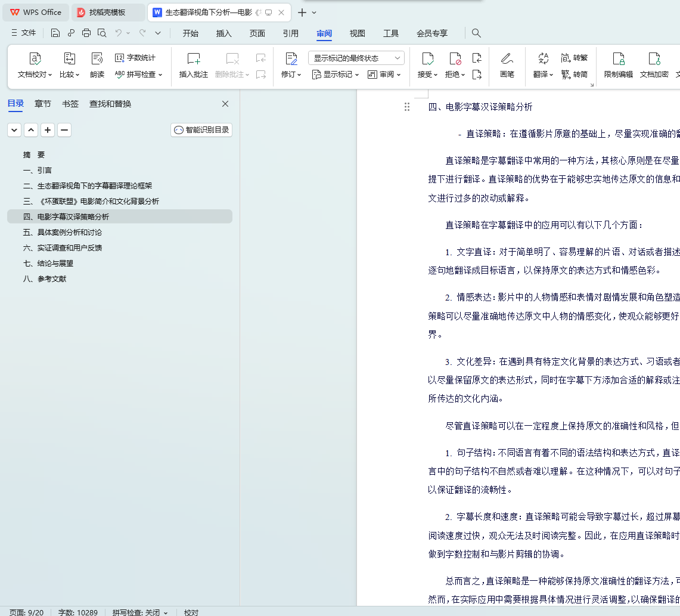This screenshot has width=680, height=616.
Task: Click the save document icon
Action: [55, 33]
